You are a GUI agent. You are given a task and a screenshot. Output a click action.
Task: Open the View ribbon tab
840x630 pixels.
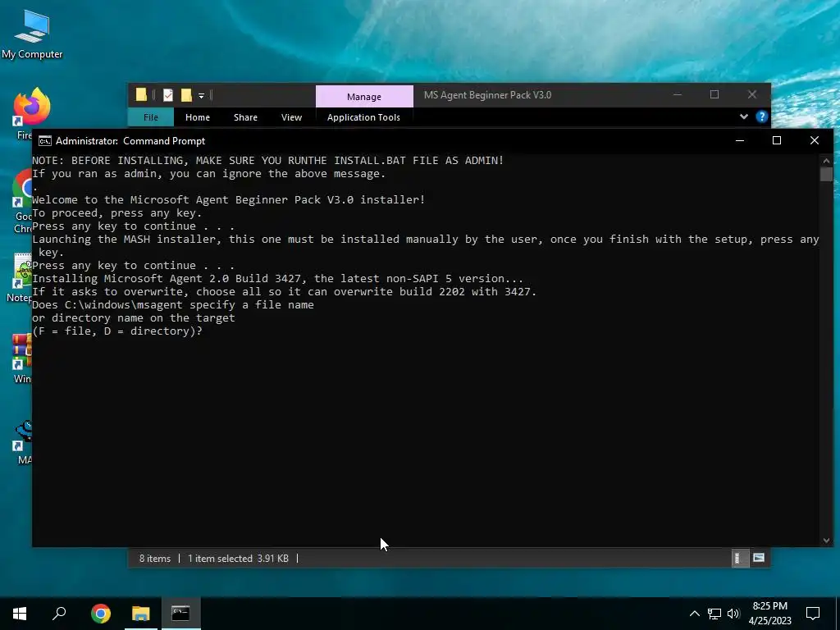[x=291, y=117]
